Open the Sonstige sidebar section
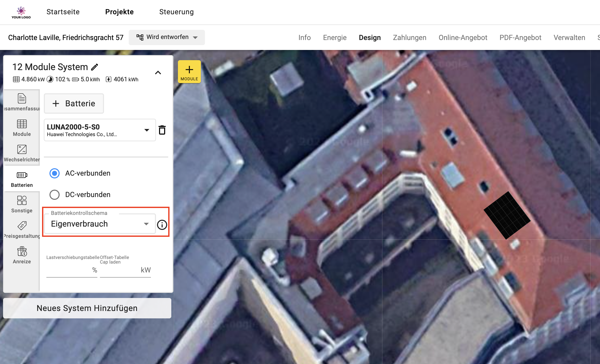The height and width of the screenshot is (364, 600). point(22,204)
